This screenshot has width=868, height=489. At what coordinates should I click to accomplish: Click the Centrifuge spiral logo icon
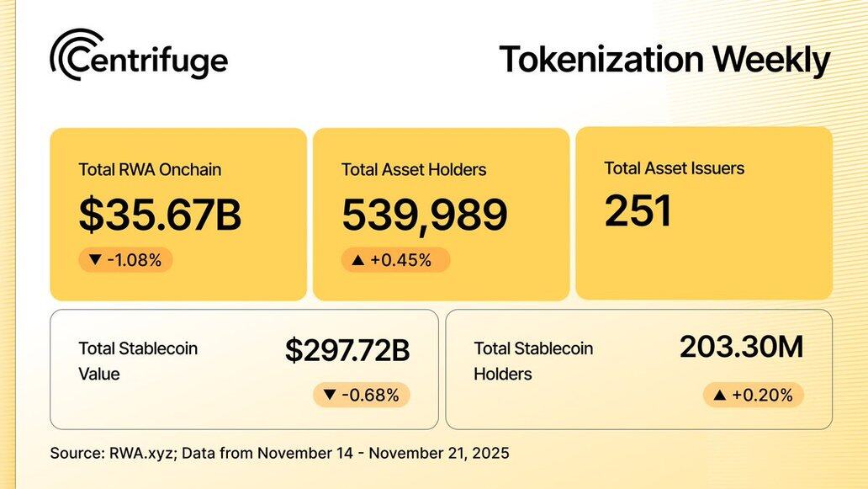[x=76, y=54]
